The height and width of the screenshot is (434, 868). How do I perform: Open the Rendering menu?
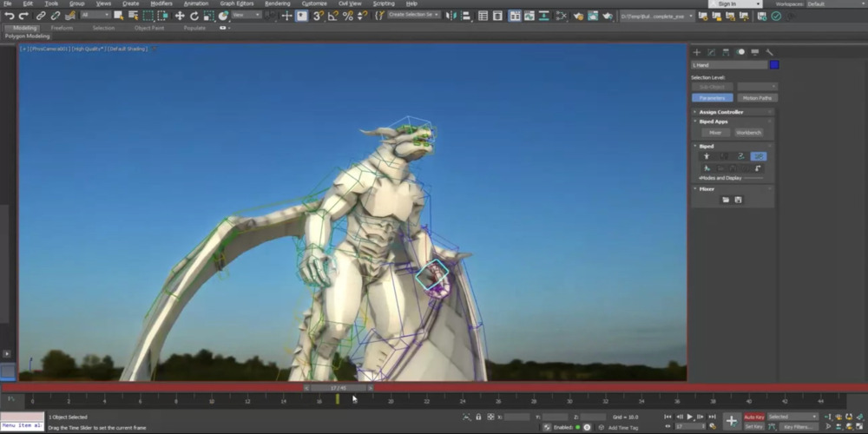tap(278, 3)
